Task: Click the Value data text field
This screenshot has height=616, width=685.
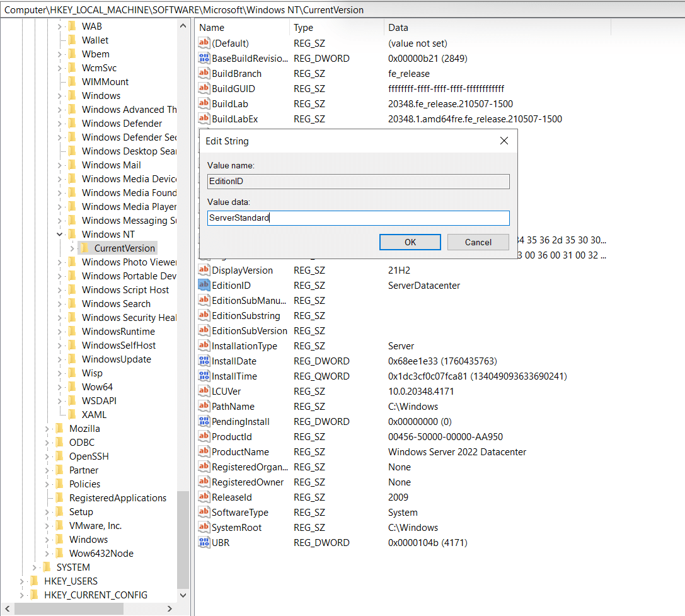Action: [358, 218]
